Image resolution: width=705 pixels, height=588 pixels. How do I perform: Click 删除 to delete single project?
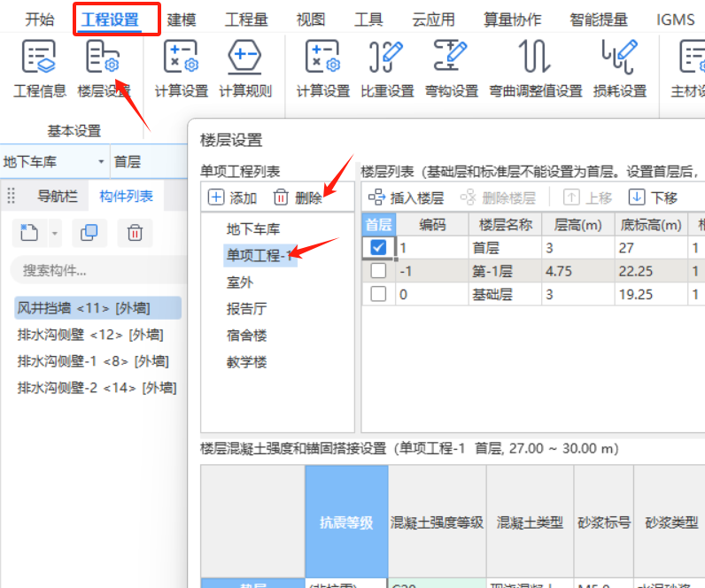pos(298,197)
